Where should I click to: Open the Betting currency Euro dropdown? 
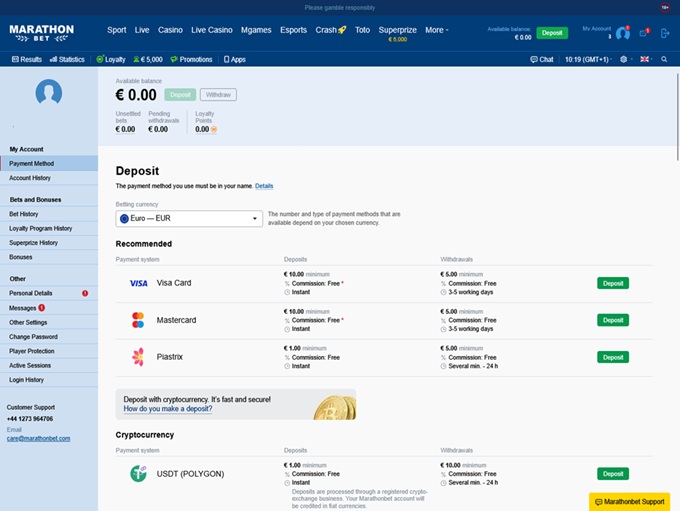189,218
